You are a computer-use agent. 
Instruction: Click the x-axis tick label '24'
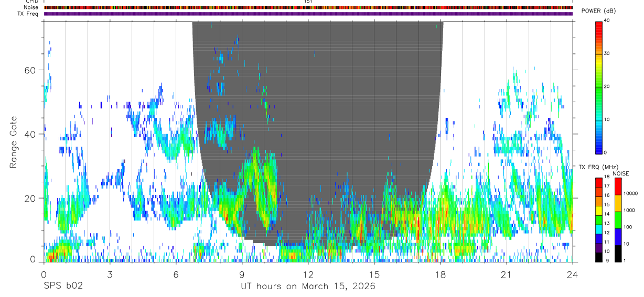(573, 274)
